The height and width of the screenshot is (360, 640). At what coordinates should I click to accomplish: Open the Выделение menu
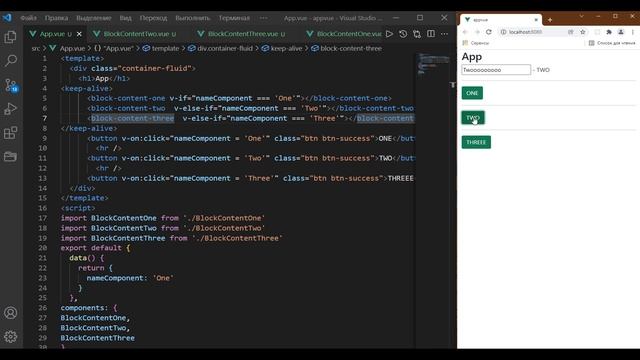coord(94,18)
